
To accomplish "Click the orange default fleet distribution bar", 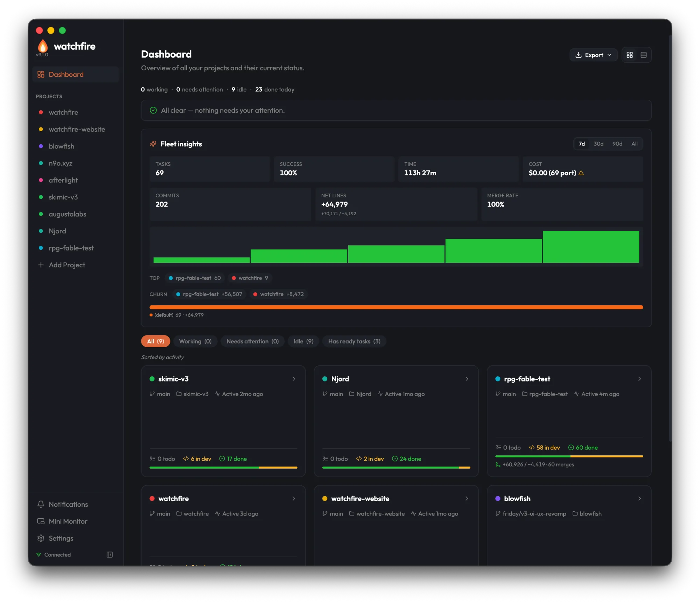I will [396, 307].
